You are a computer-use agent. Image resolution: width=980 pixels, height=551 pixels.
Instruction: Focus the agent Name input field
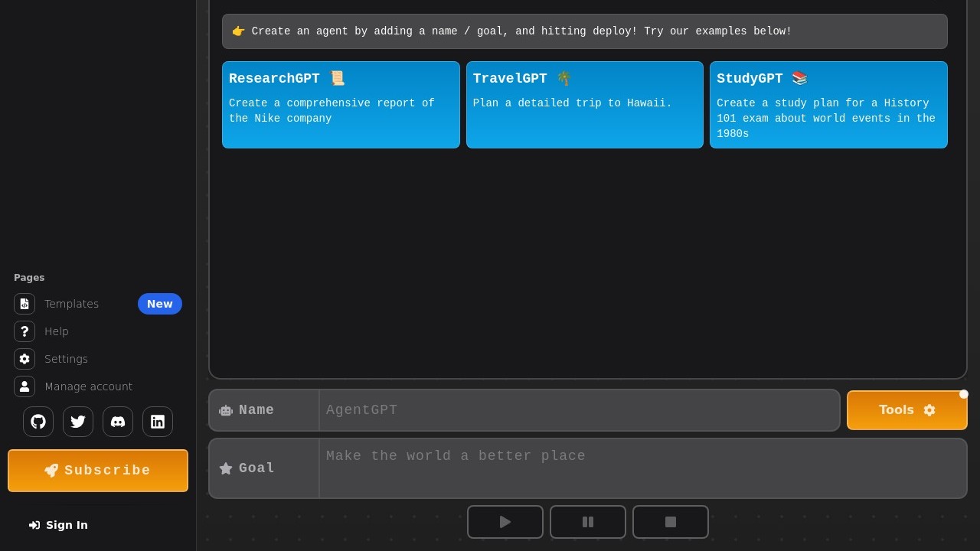click(579, 410)
